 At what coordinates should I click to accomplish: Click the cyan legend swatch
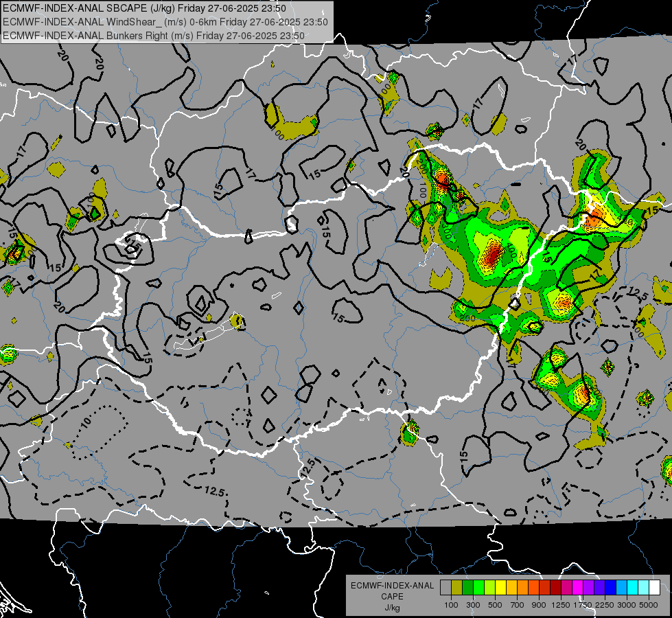[633, 588]
